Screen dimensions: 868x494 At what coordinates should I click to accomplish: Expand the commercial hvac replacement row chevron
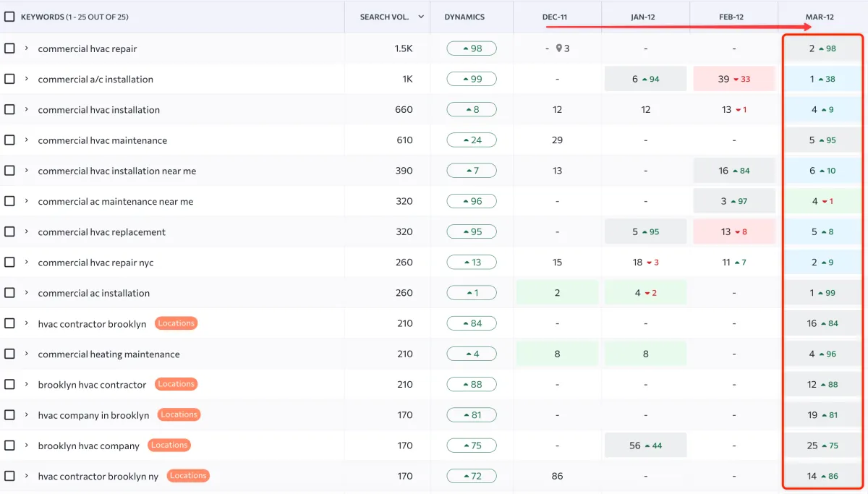coord(27,231)
